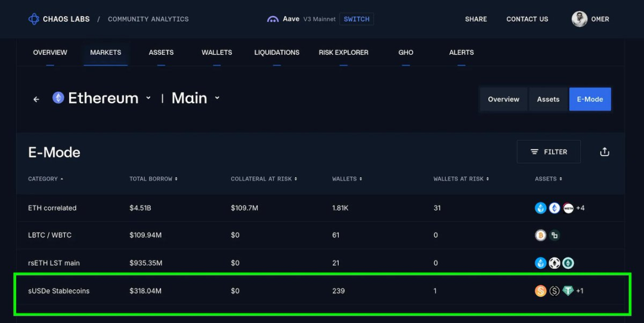This screenshot has width=644, height=323.
Task: Select the ETH correlated category row
Action: point(320,208)
